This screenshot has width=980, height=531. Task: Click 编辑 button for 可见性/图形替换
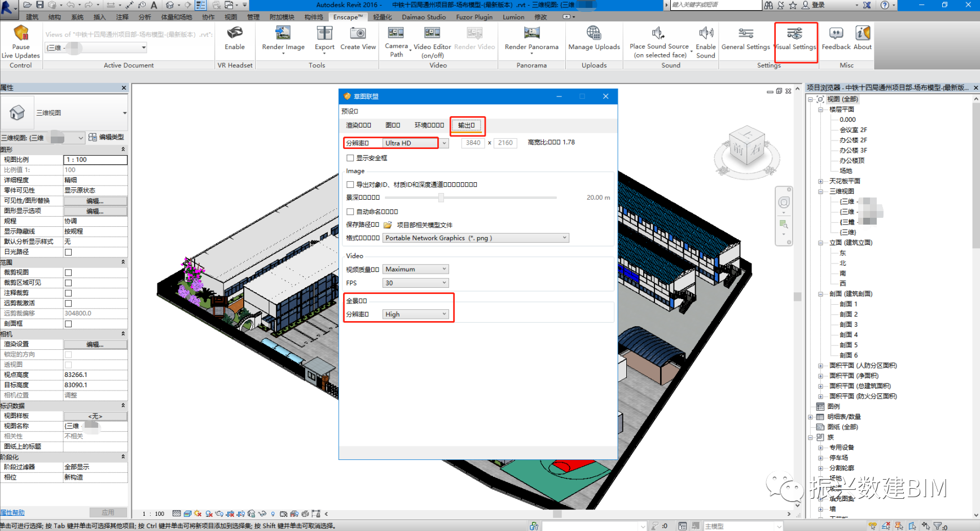95,201
